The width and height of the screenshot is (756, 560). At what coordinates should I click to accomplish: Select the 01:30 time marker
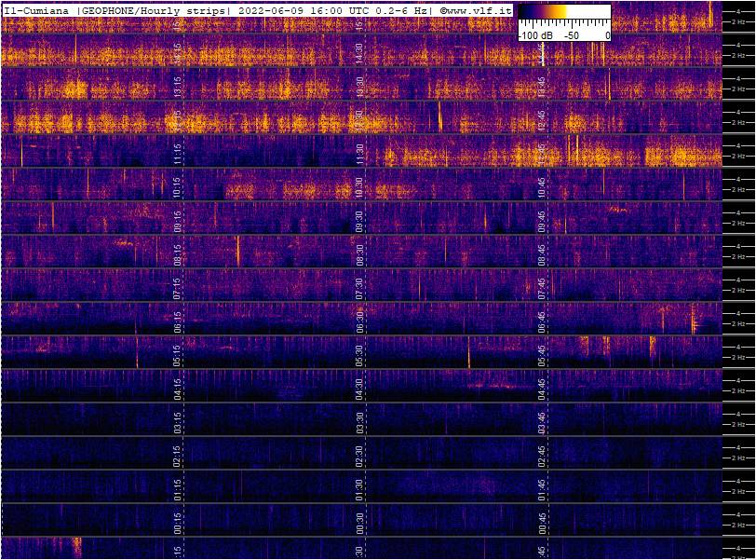click(x=359, y=490)
